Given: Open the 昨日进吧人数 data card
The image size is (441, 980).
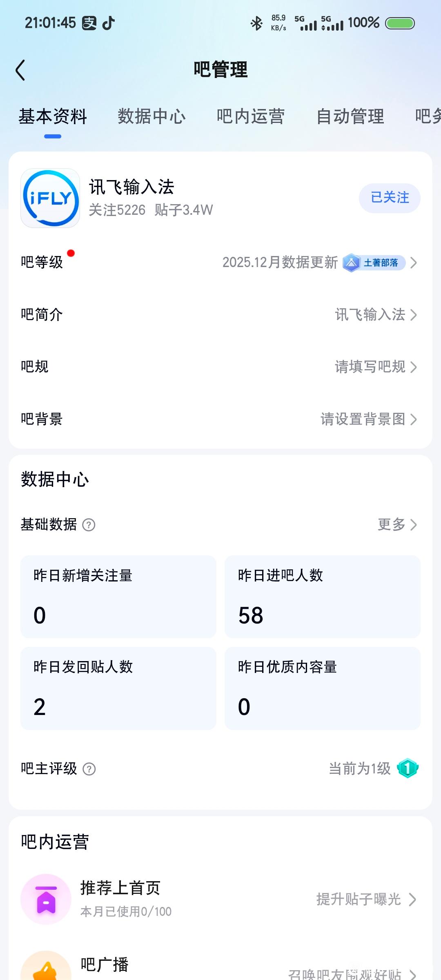Looking at the screenshot, I should click(x=322, y=597).
